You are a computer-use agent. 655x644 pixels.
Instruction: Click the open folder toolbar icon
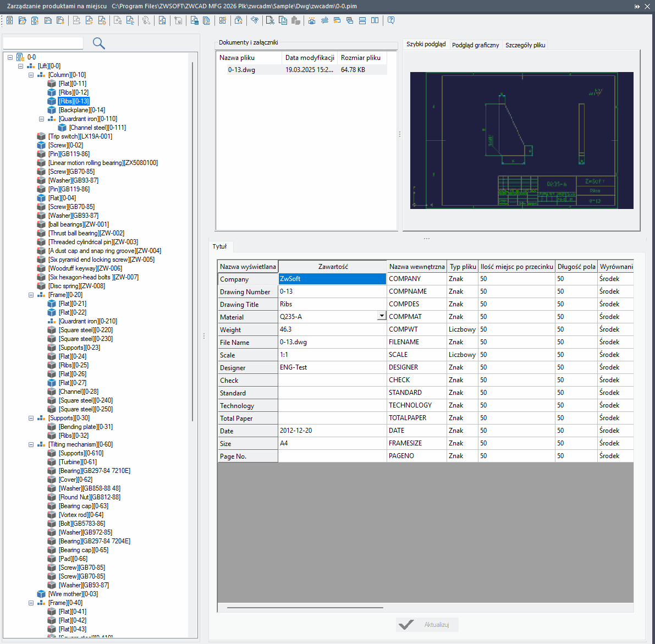pos(22,21)
